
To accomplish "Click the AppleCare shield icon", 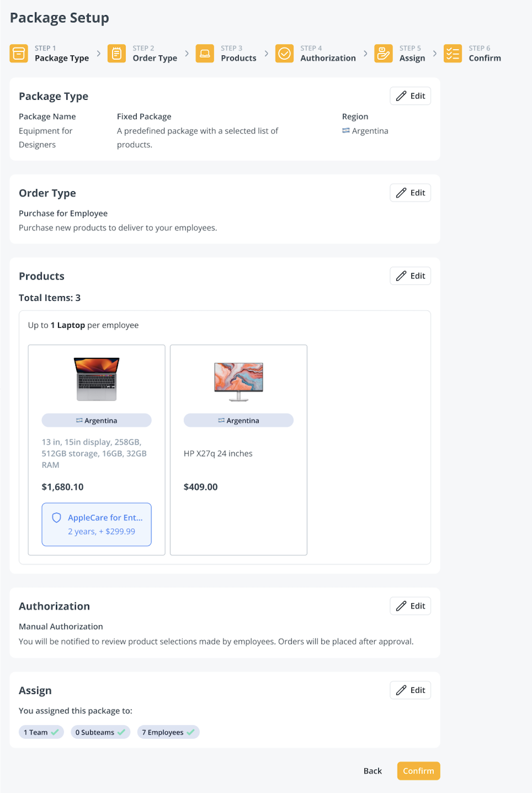I will pos(57,518).
